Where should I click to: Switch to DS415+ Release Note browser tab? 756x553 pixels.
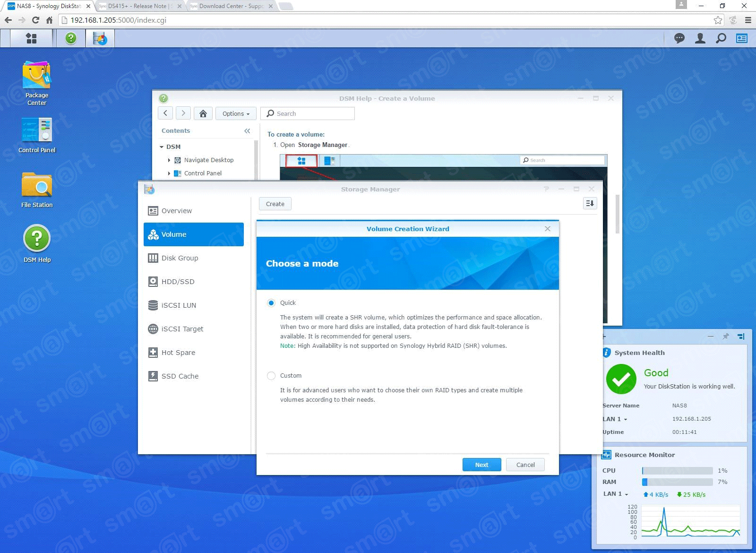(x=140, y=6)
